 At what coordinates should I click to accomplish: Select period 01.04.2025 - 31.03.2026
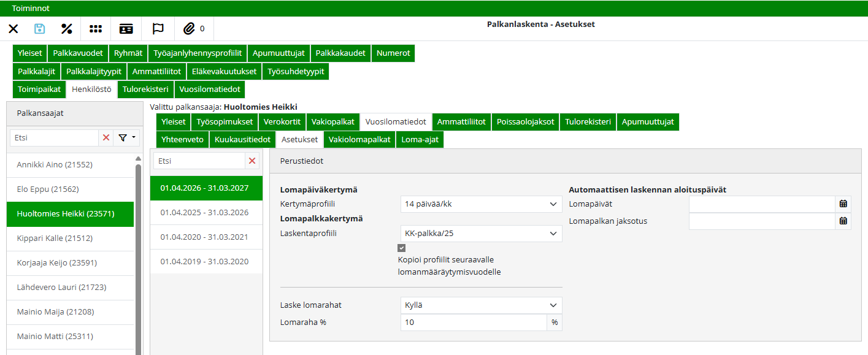(204, 213)
